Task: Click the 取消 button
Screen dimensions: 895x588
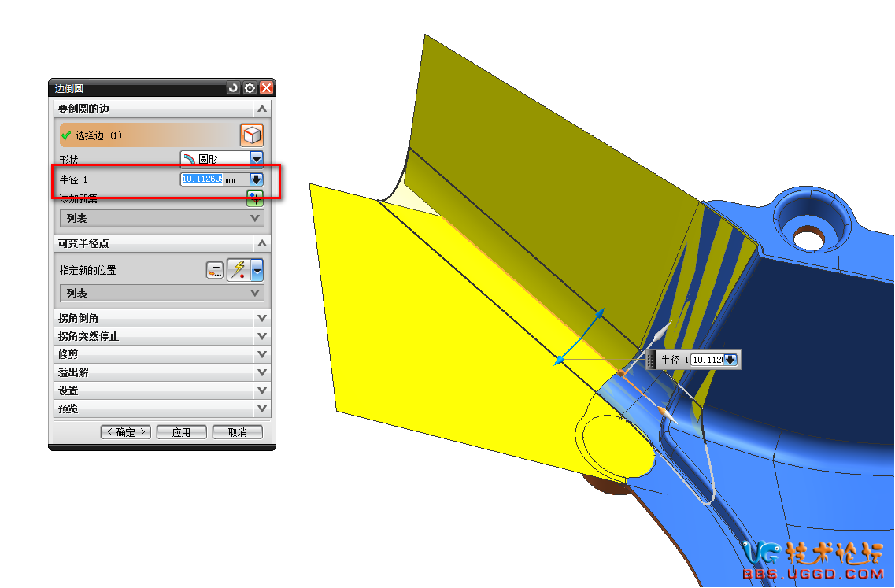Action: coord(237,432)
